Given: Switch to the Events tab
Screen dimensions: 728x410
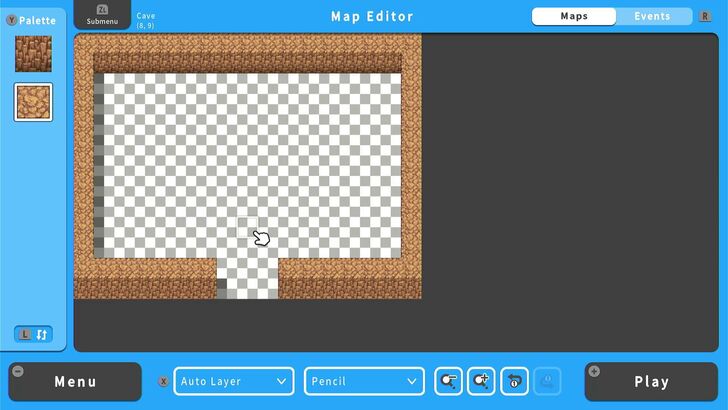Looking at the screenshot, I should tap(652, 16).
